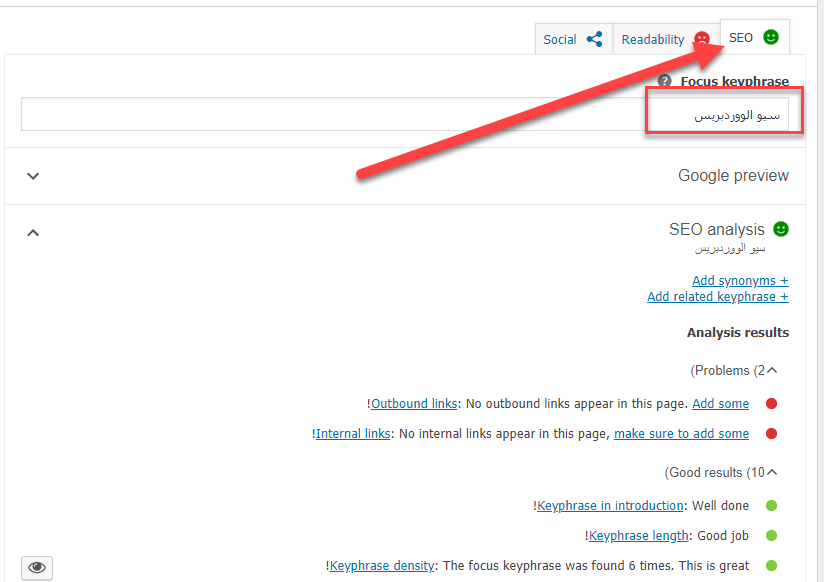The image size is (824, 582).
Task: Click Add related keyphrase link
Action: coord(717,297)
